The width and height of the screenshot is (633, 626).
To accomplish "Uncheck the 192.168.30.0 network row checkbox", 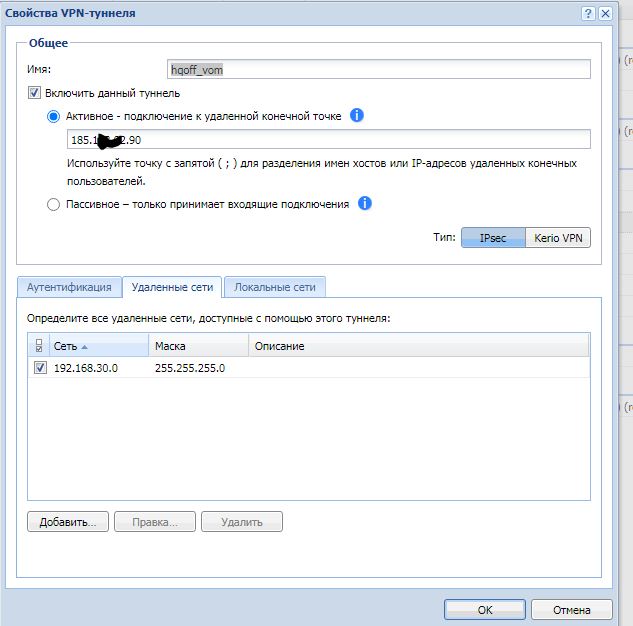I will (40, 368).
